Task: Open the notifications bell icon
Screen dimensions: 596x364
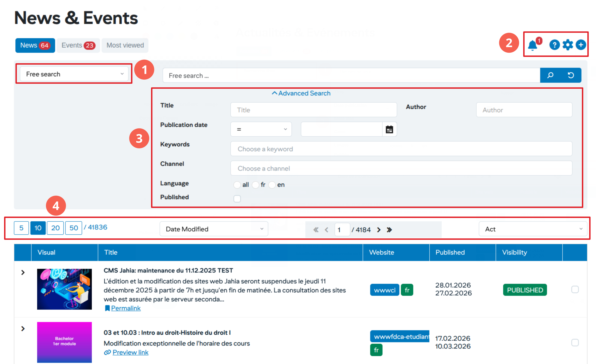Action: pos(532,45)
